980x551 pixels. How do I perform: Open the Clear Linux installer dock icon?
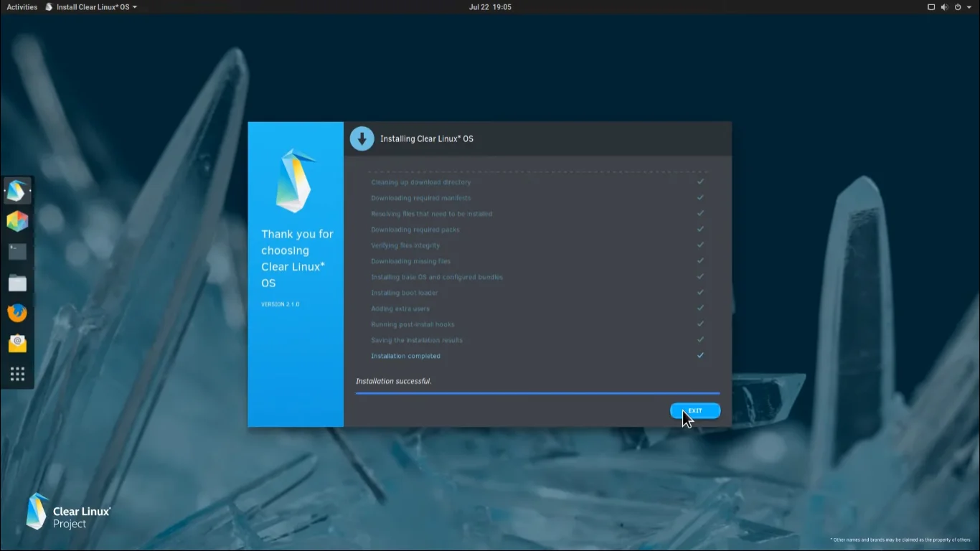(17, 191)
